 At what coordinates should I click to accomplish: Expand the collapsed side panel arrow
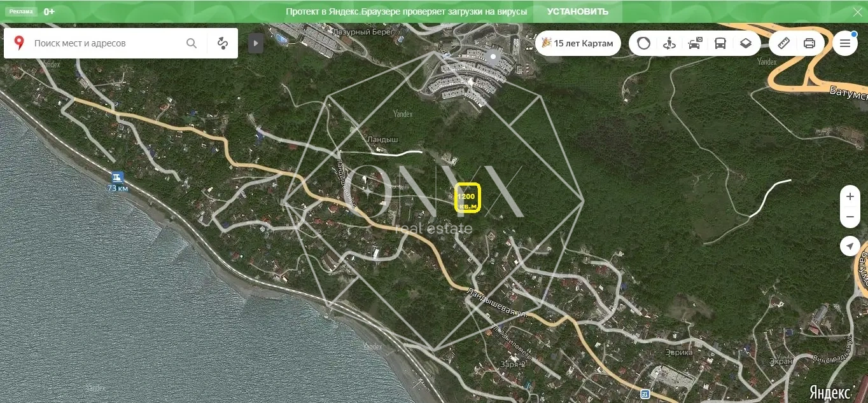coord(255,43)
